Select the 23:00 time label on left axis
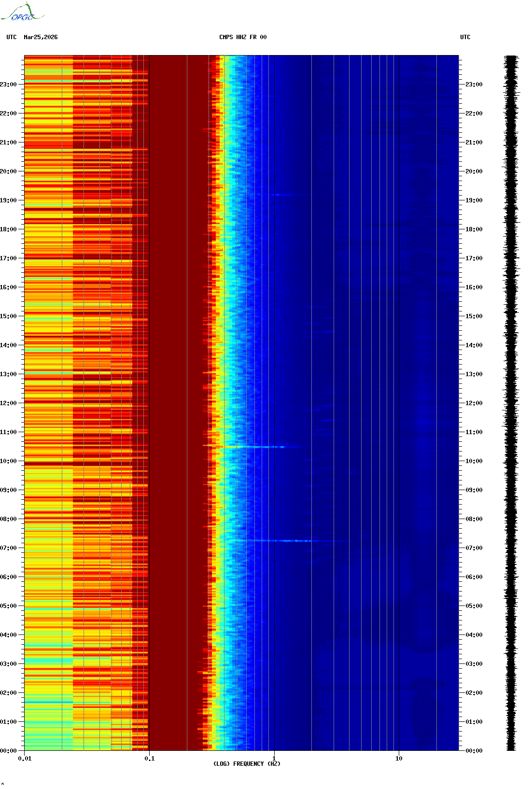Viewport: 532px width, 789px height. pyautogui.click(x=8, y=85)
